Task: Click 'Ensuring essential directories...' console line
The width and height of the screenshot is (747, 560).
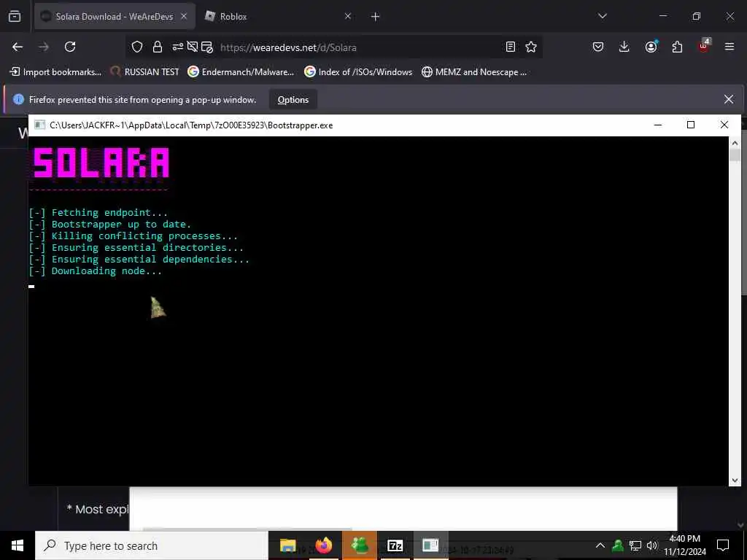Action: 136,248
